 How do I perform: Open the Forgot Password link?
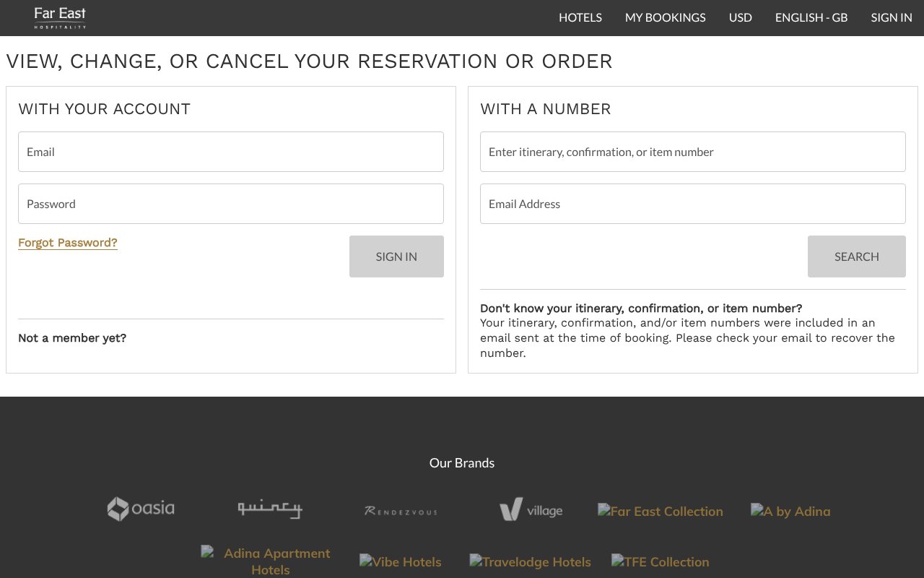pos(67,242)
